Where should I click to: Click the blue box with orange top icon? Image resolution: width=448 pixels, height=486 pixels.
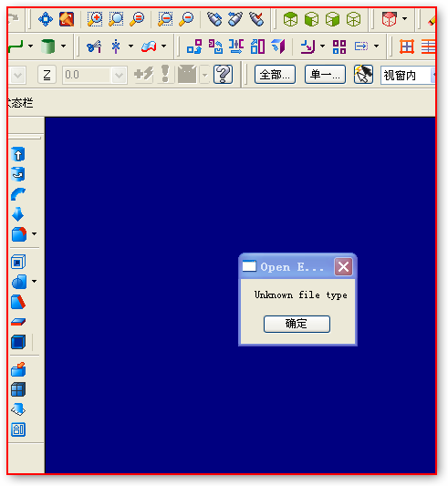(x=18, y=369)
